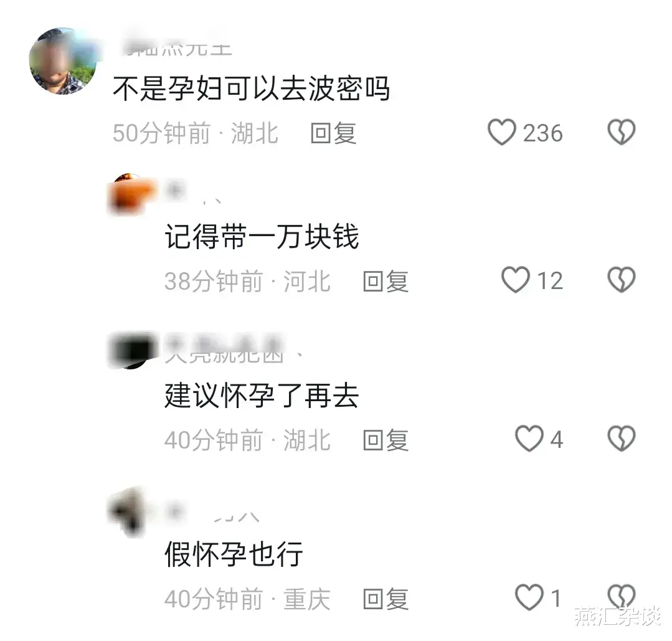Image resolution: width=672 pixels, height=641 pixels.
Task: Like the comment with 236 likes
Action: [x=502, y=132]
